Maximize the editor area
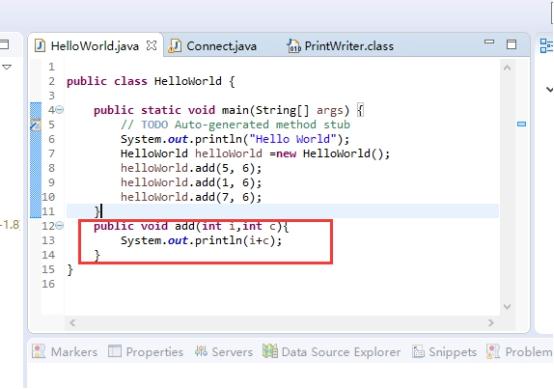This screenshot has width=554, height=389. (x=511, y=44)
